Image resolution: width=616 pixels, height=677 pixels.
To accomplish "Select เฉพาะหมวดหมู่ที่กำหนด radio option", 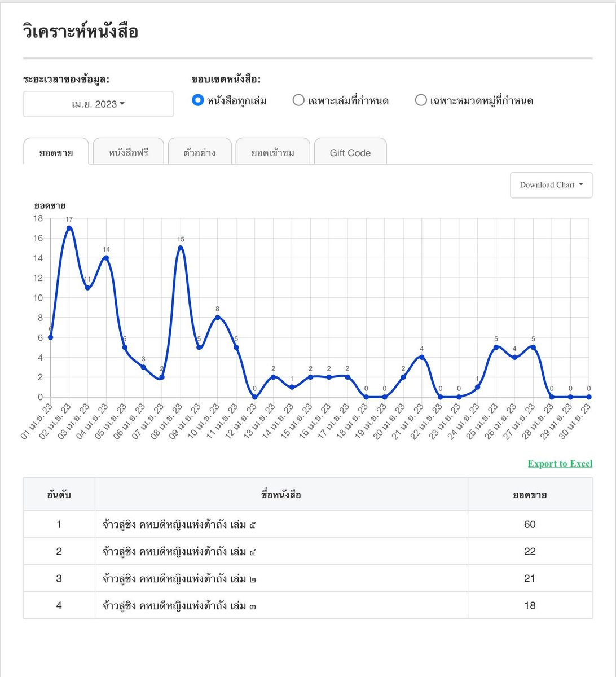I will pyautogui.click(x=421, y=100).
